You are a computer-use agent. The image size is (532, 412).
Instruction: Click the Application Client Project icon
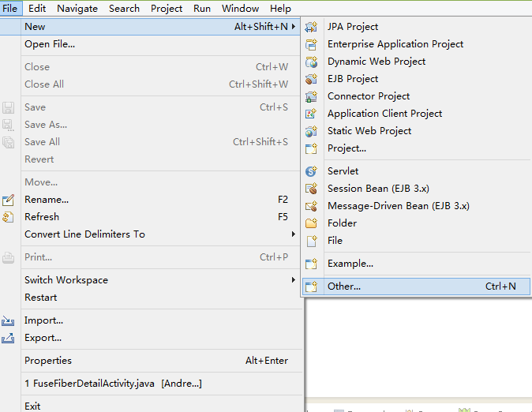pyautogui.click(x=311, y=114)
